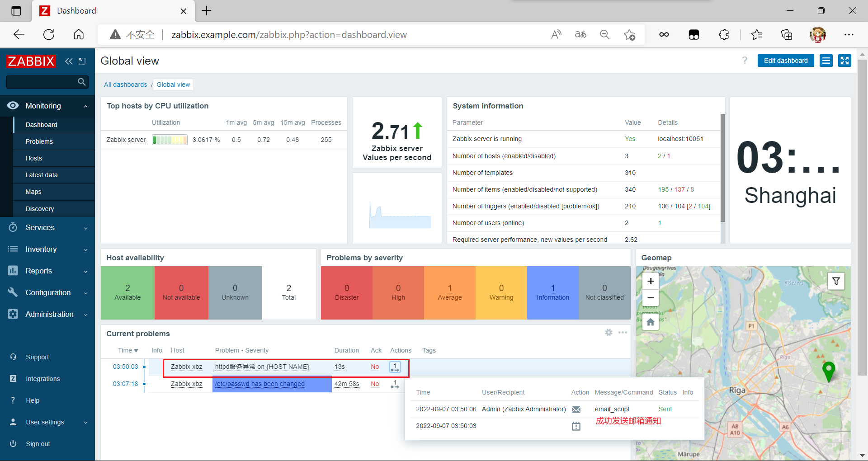Refresh the browser page

49,34
